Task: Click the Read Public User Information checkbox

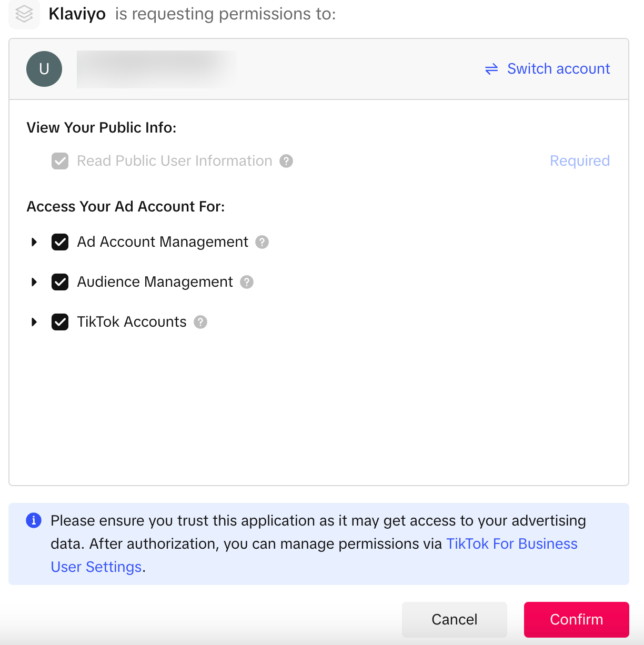Action: (60, 161)
